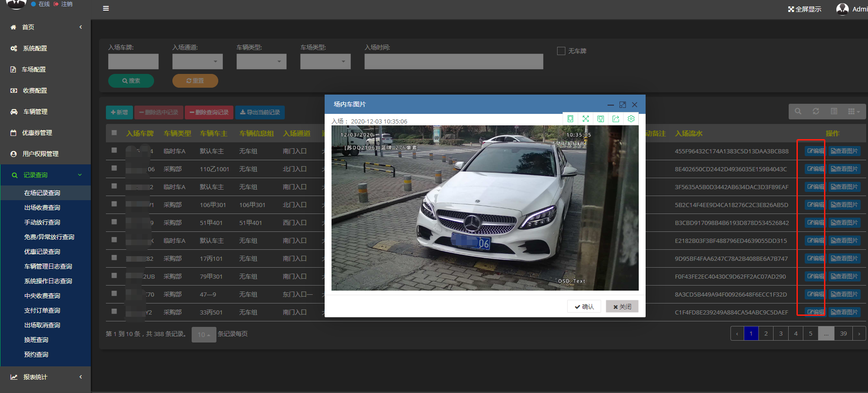The image size is (868, 393).
Task: Click 删除查询记录 button
Action: pos(209,112)
